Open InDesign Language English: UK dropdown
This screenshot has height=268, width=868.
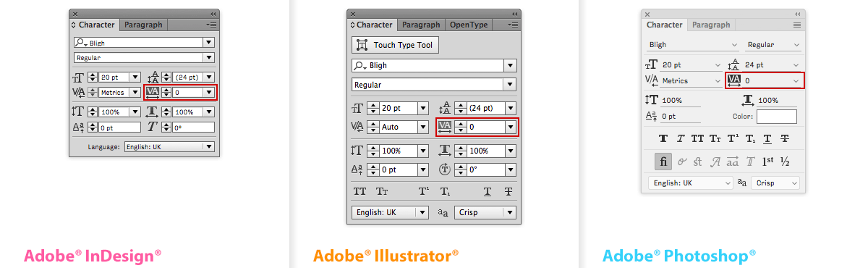tap(169, 146)
